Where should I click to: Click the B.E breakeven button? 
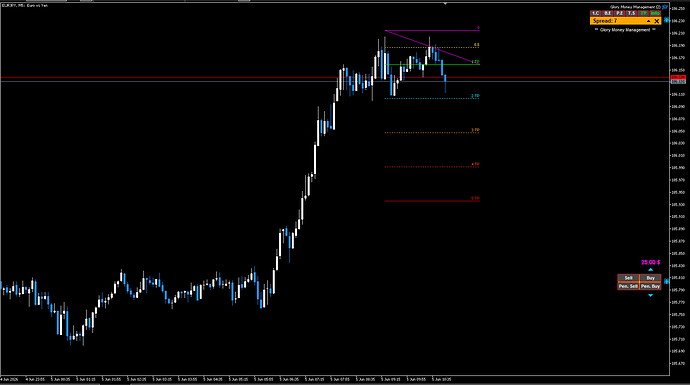[607, 14]
